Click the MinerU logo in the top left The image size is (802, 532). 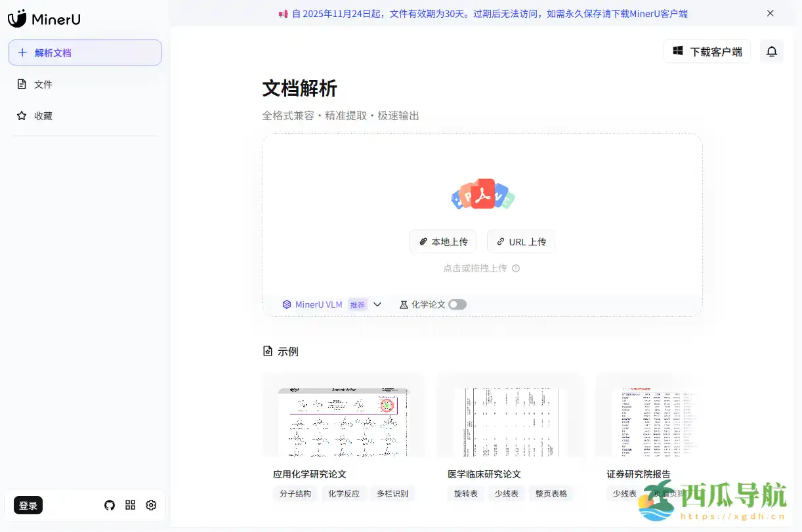[x=44, y=19]
